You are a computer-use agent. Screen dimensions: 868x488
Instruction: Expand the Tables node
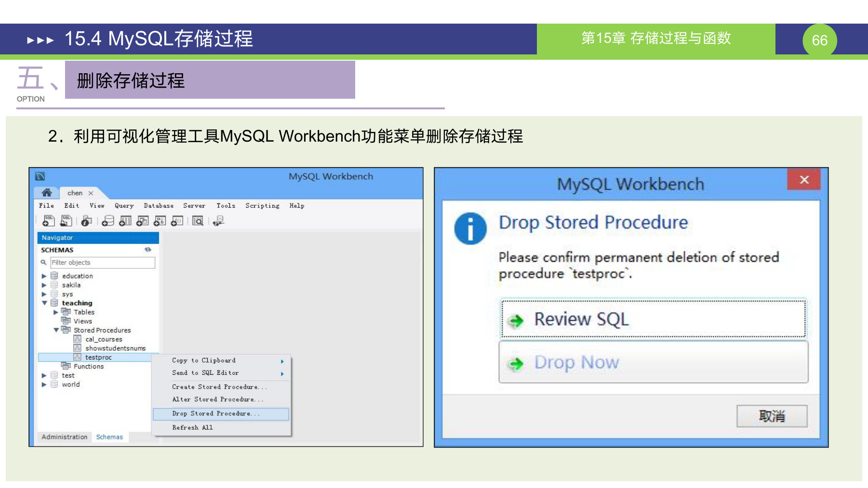(x=56, y=312)
